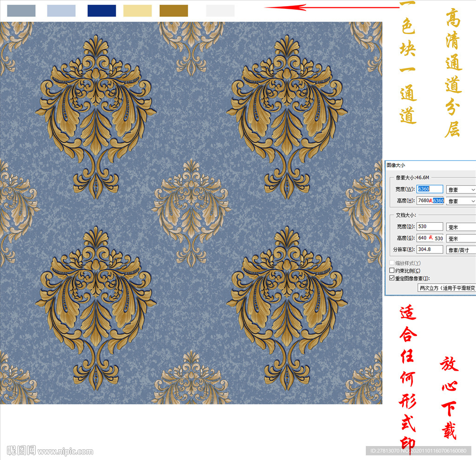Click the www.nipic.com watermark link

[x=66, y=452]
